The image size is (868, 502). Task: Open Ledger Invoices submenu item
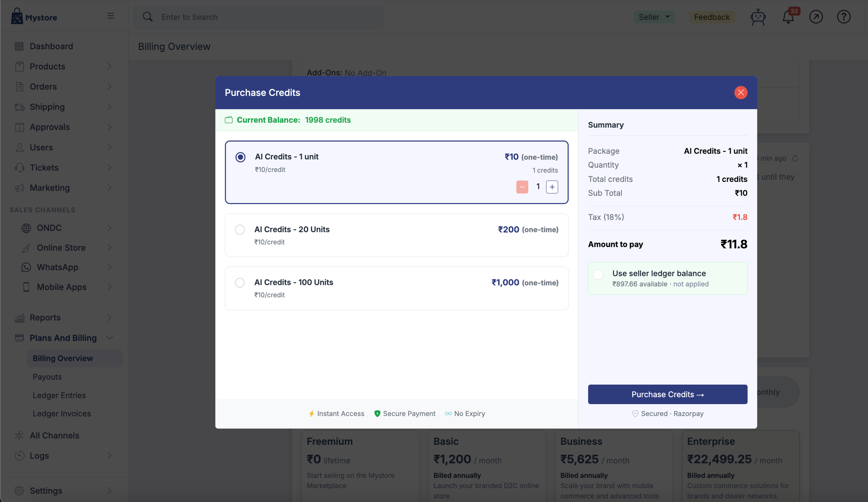[62, 413]
